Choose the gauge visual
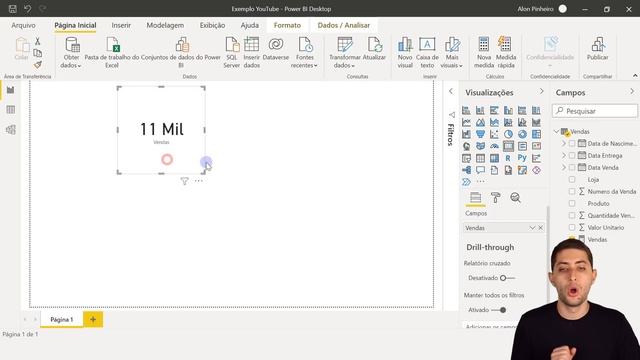The height and width of the screenshot is (360, 640). pos(494,146)
